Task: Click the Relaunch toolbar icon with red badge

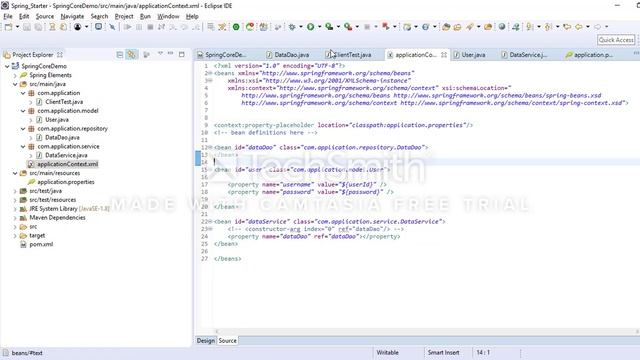Action: (250, 27)
